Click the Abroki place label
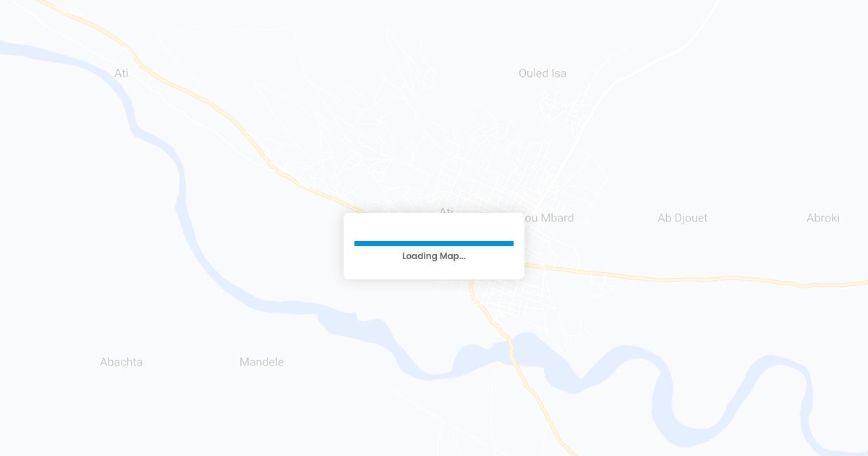The height and width of the screenshot is (456, 868). 823,218
